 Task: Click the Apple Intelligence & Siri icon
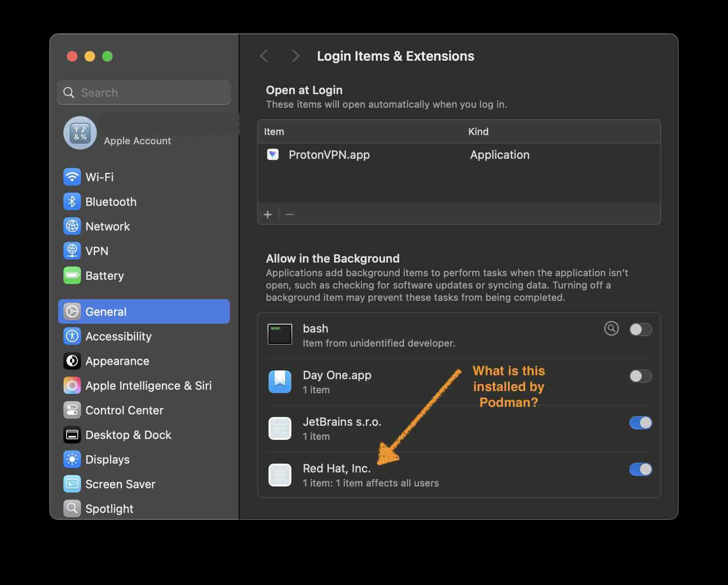pyautogui.click(x=72, y=385)
